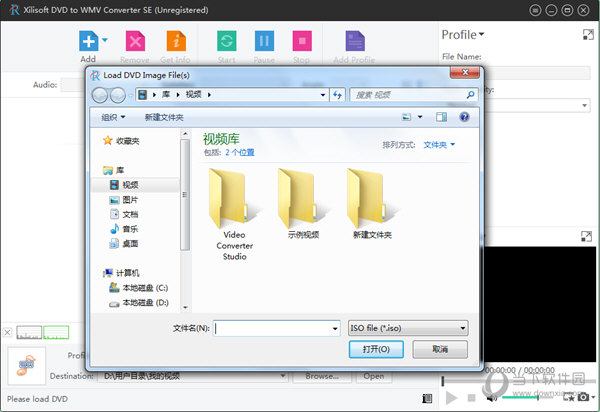Select the 示例视频 folder
600x412 pixels.
point(303,204)
